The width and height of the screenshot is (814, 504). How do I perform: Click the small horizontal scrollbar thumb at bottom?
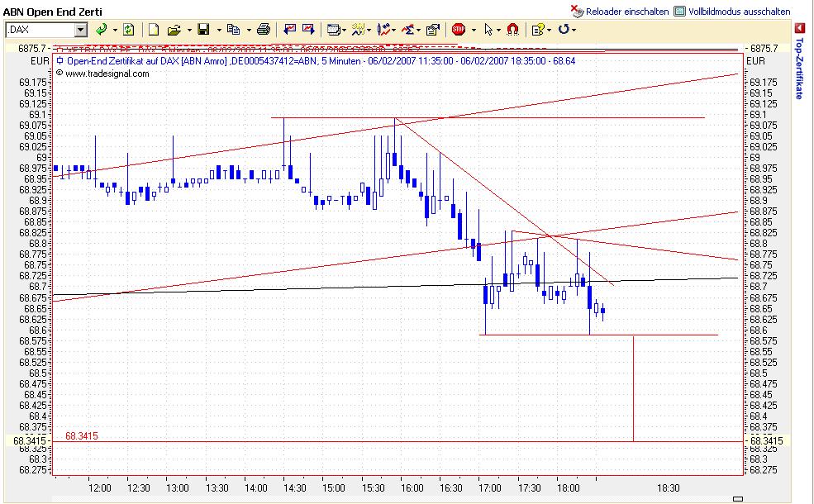(x=738, y=499)
